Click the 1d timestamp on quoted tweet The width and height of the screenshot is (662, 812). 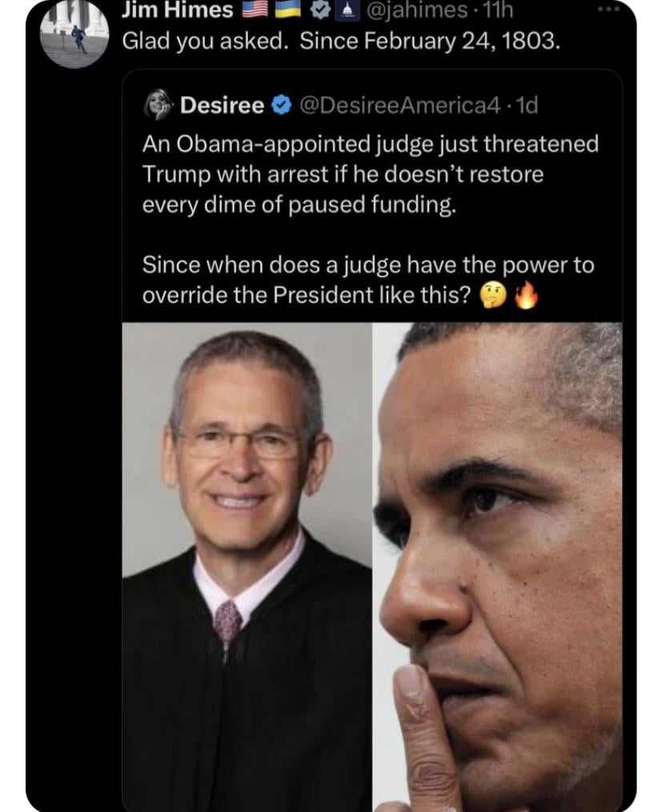[527, 105]
